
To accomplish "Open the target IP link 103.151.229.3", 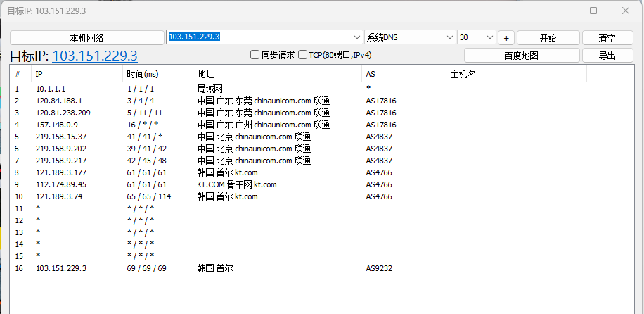I will [95, 56].
